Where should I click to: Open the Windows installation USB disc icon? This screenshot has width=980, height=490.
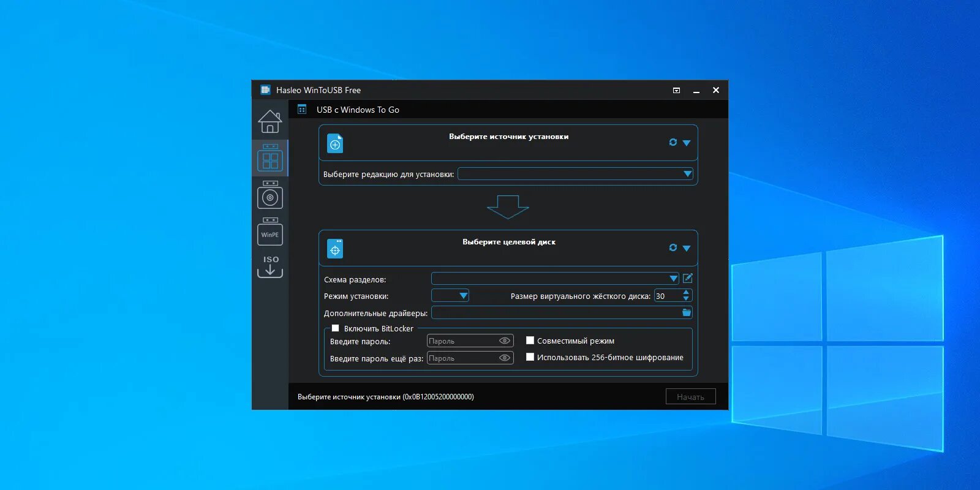click(270, 195)
